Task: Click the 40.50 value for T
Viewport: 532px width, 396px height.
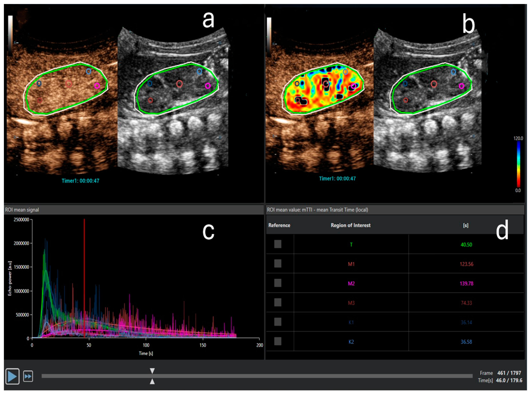Action: click(466, 245)
